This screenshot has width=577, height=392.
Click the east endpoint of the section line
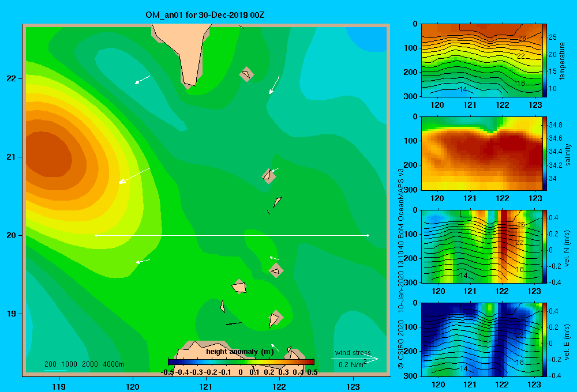pyautogui.click(x=368, y=235)
